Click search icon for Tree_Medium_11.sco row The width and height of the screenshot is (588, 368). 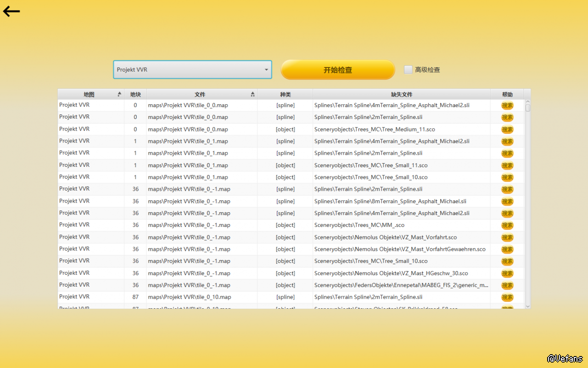coord(507,130)
